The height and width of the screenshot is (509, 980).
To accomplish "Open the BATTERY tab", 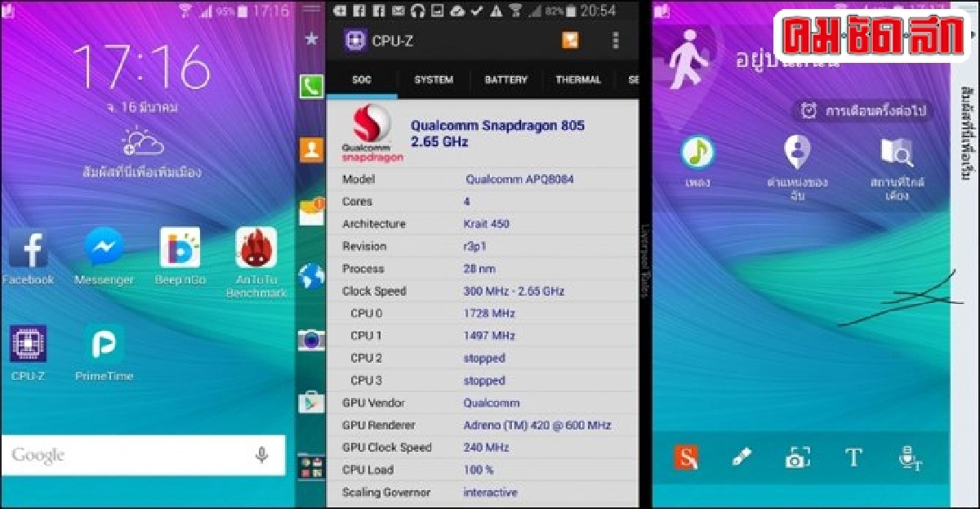I will (506, 80).
